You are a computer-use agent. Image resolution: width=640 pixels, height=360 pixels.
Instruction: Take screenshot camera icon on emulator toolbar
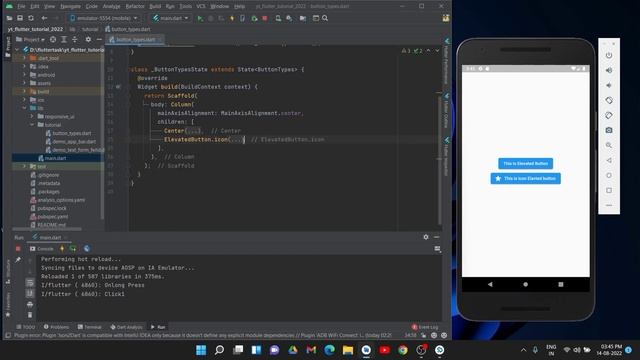pos(609,130)
